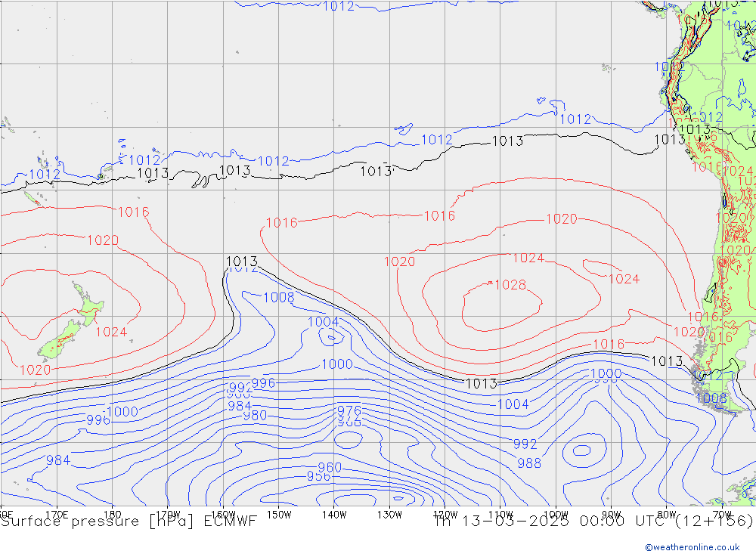Click the 'Surface pressure [hPa] ECMWF' title
Viewport: 756px width, 554px height.
(x=129, y=522)
